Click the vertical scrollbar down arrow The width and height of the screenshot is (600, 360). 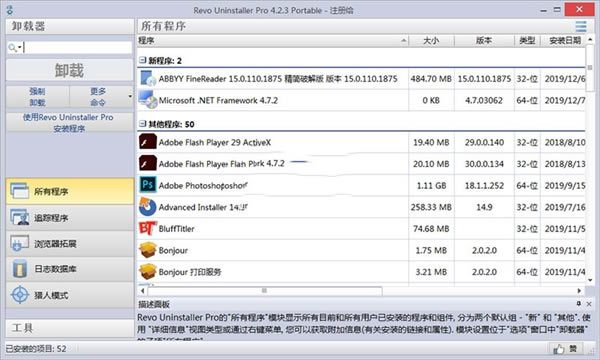tap(590, 280)
